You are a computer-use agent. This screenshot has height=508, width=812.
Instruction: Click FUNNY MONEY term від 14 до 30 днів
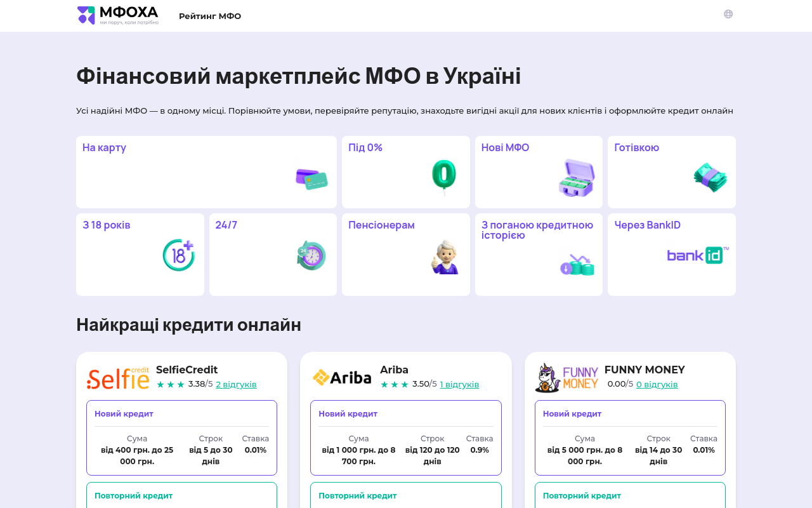[x=658, y=455]
